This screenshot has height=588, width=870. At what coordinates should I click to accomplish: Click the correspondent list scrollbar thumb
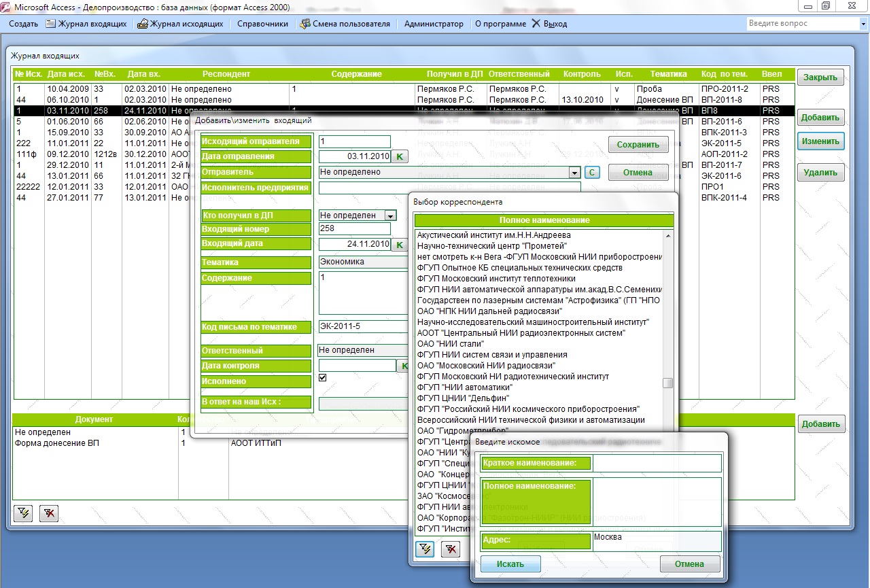coord(668,383)
